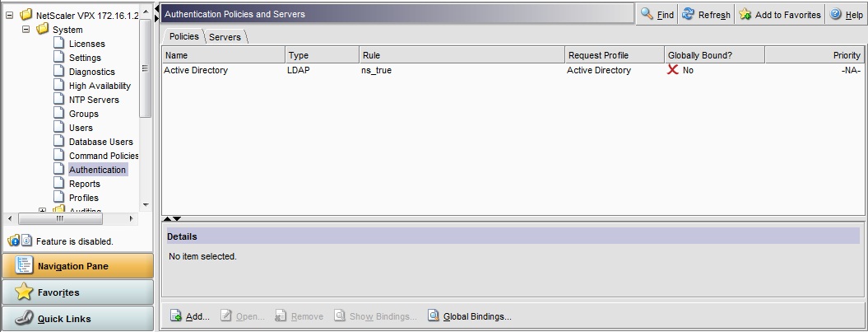Click the LDAP type cell
Image resolution: width=868 pixels, height=332 pixels.
point(299,70)
